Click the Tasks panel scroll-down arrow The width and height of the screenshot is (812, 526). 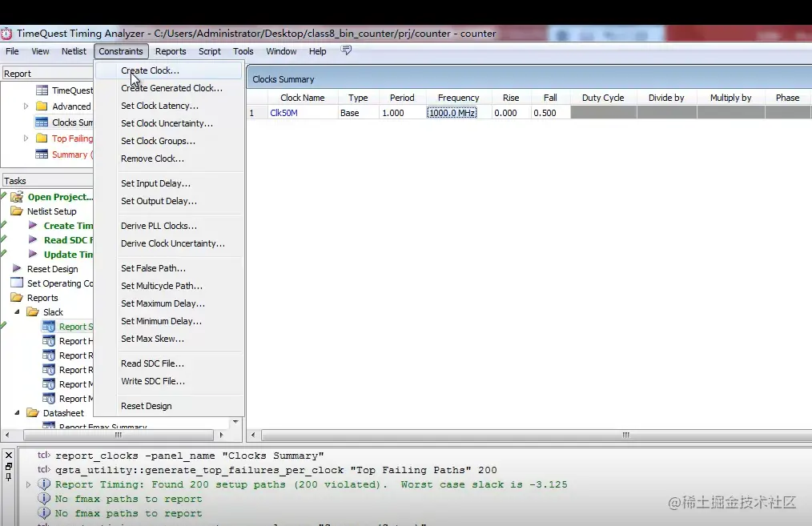[235, 422]
